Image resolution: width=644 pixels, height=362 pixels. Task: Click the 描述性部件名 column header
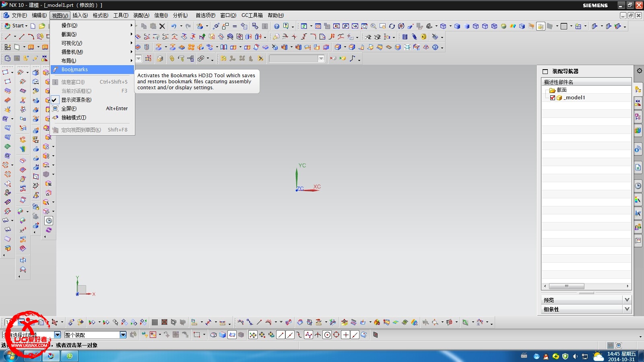click(586, 82)
